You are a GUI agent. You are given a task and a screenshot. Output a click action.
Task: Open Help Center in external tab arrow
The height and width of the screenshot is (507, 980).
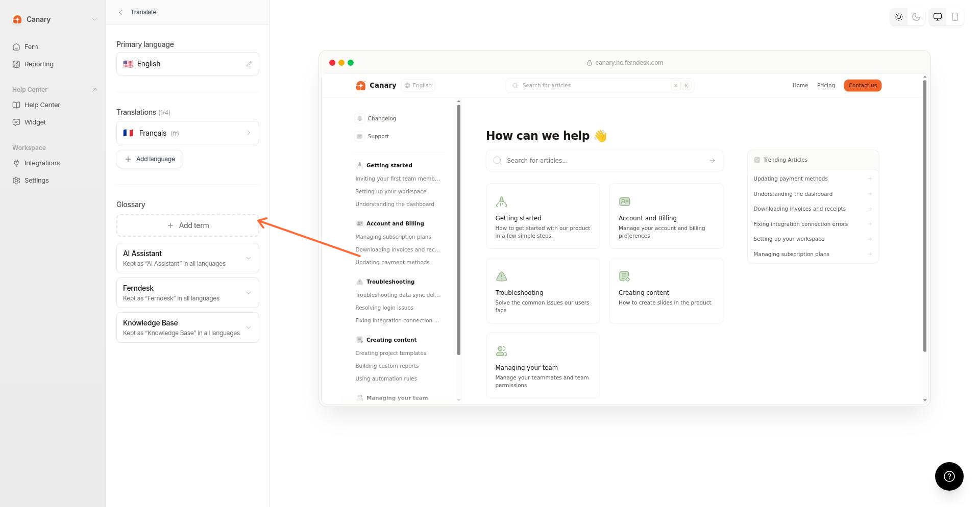tap(94, 90)
